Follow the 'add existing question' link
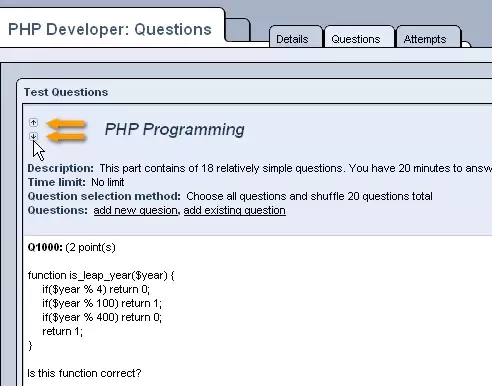The height and width of the screenshot is (386, 492). point(235,210)
